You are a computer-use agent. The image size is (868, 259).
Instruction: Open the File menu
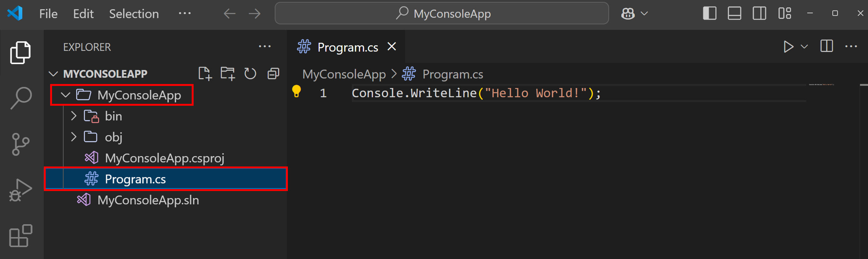(48, 14)
